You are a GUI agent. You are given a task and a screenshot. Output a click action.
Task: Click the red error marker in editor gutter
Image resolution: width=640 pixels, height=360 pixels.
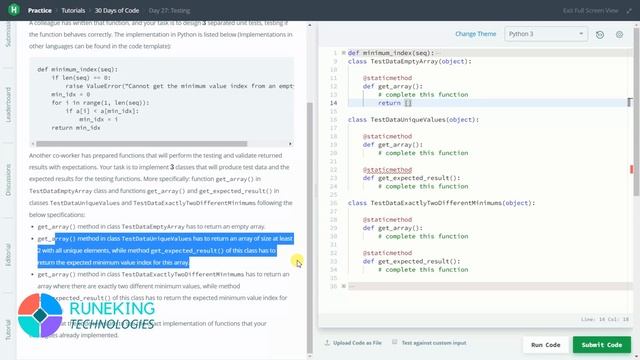[x=631, y=169]
